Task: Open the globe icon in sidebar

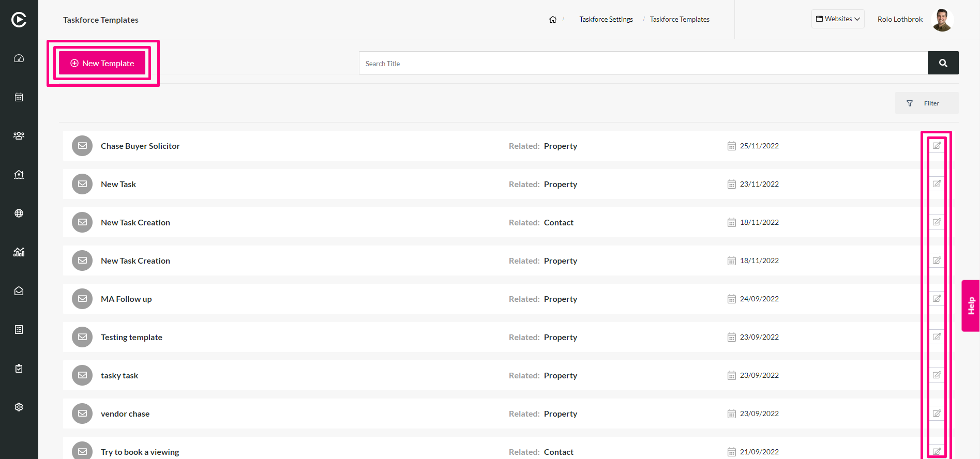Action: [x=19, y=213]
